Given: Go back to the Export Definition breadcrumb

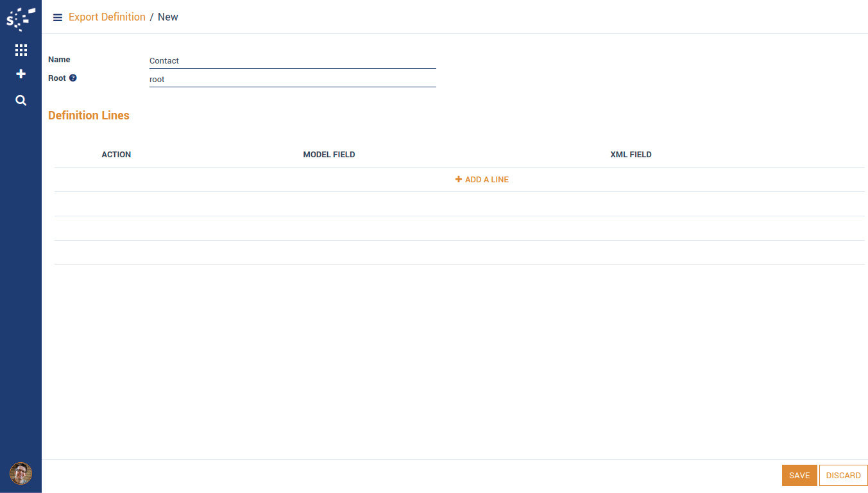Looking at the screenshot, I should point(106,17).
